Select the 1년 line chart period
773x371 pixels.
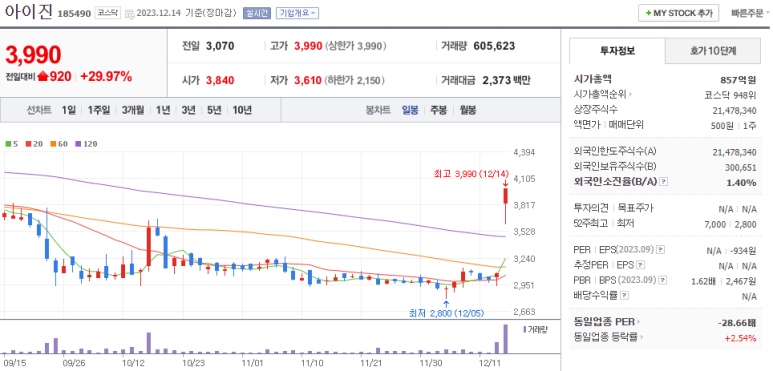(163, 110)
